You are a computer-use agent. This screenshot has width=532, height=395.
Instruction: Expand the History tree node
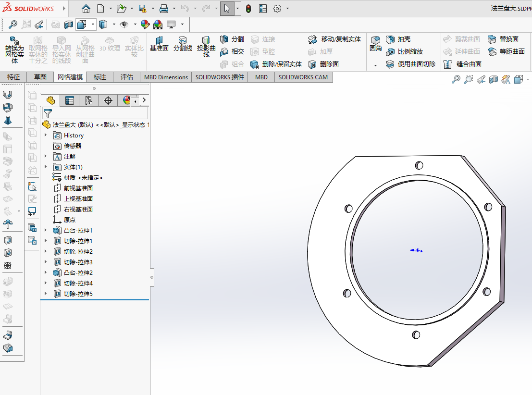46,136
